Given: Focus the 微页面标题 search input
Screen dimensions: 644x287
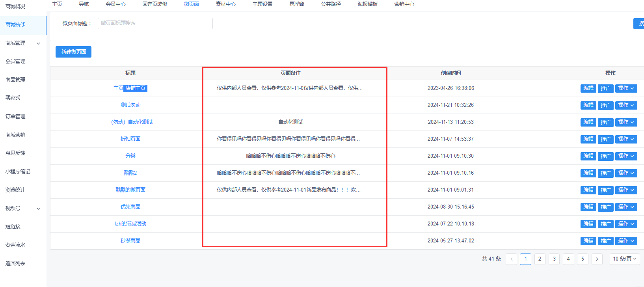Looking at the screenshot, I should (x=155, y=23).
